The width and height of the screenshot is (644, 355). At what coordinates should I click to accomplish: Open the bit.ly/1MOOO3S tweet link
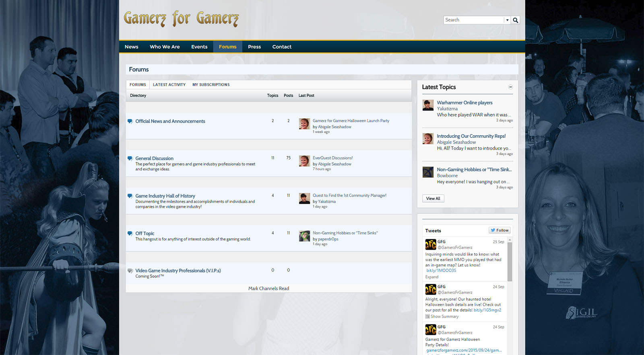[441, 271]
